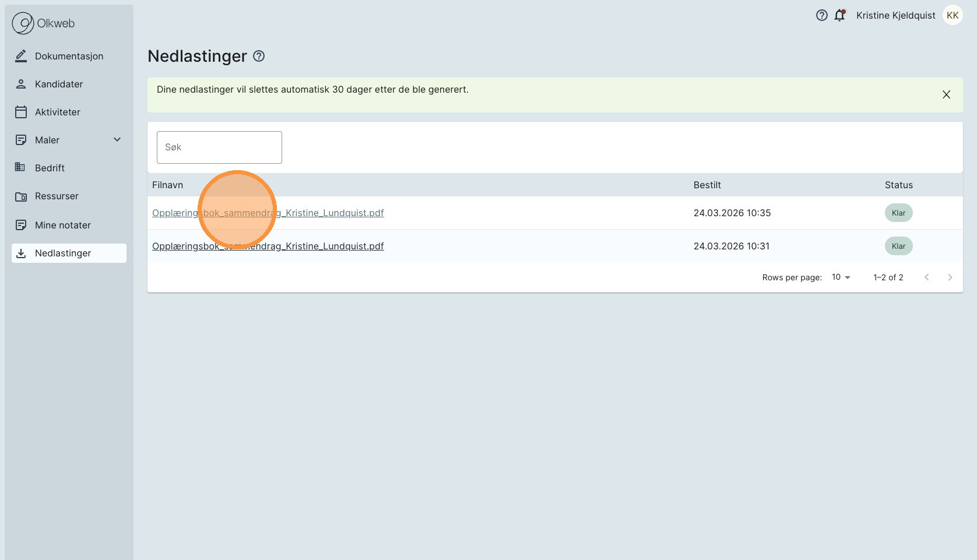977x560 pixels.
Task: Open Mine notater
Action: click(62, 225)
